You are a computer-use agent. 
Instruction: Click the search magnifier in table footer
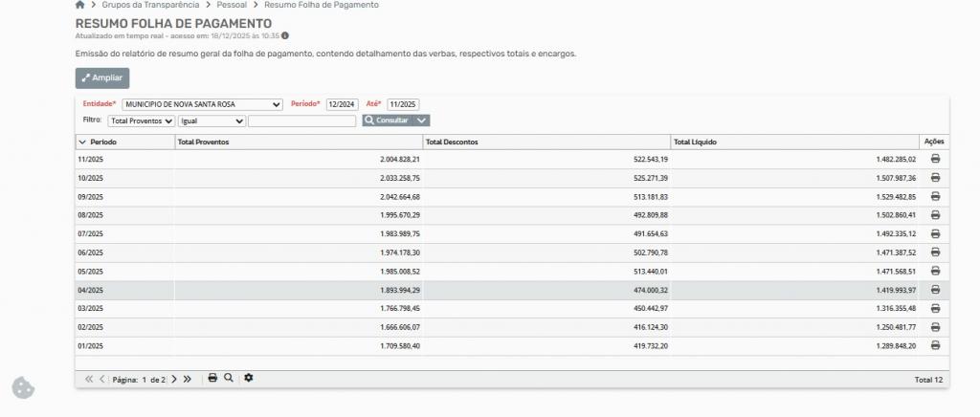[229, 379]
